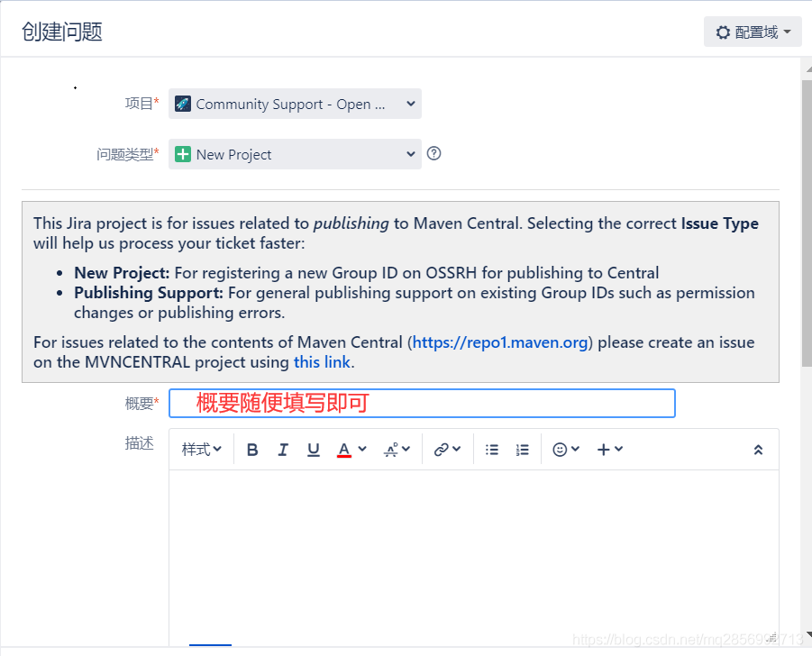Open text color picker dropdown arrow
The image size is (812, 656).
pyautogui.click(x=362, y=449)
